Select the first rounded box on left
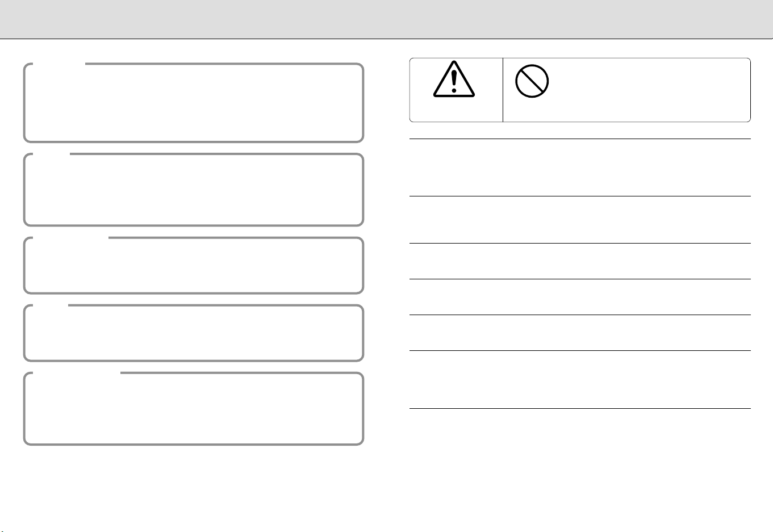773x532 pixels. pos(193,103)
